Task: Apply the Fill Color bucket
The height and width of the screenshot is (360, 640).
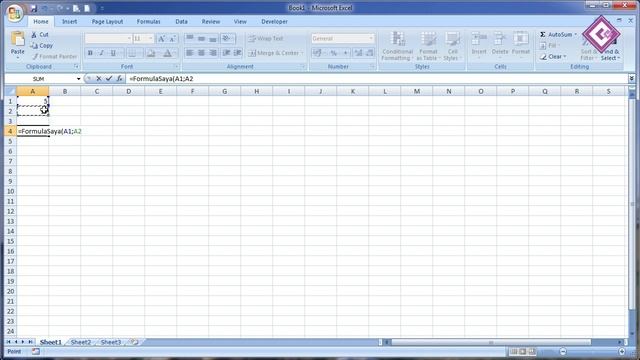Action: [151, 53]
